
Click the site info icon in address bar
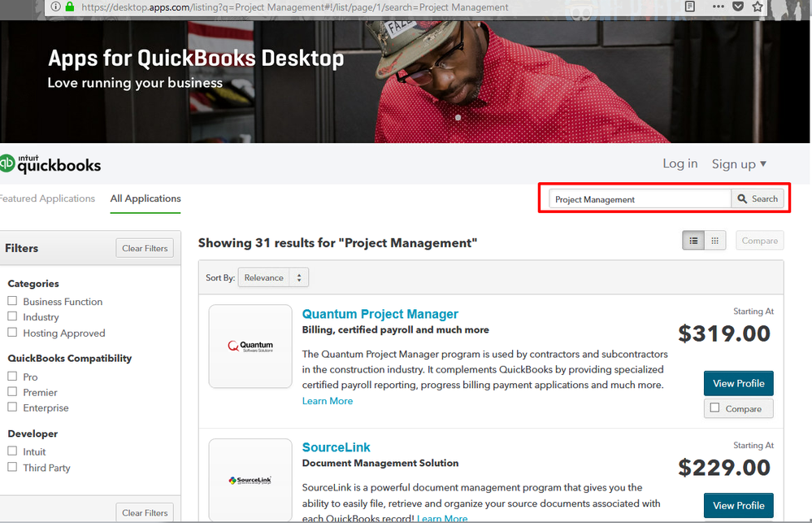click(x=55, y=7)
